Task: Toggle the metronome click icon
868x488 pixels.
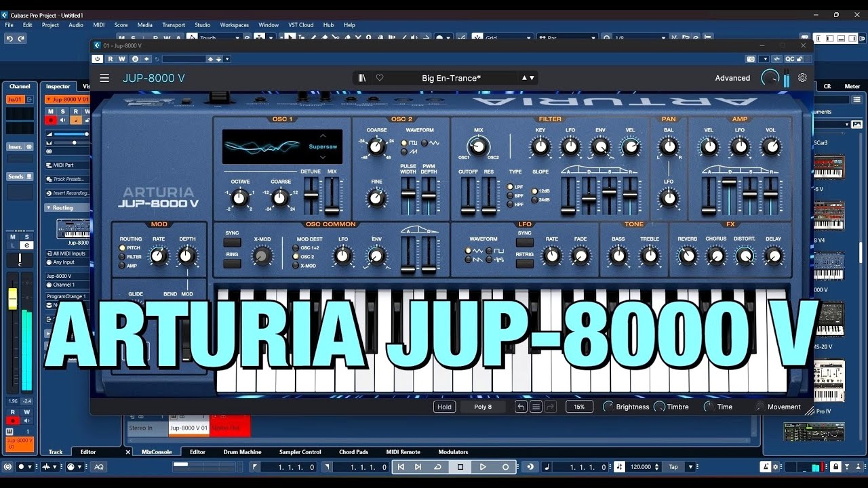Action: [x=766, y=467]
